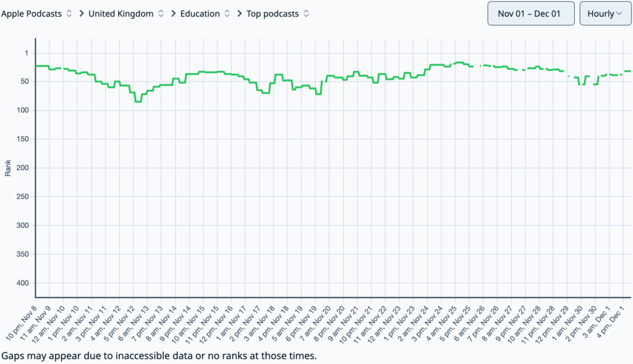Click the x-axis label 9 am, Nov 21

pyautogui.click(x=342, y=324)
